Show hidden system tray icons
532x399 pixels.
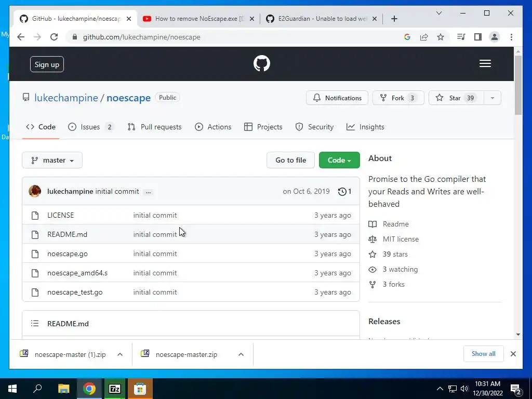(x=440, y=389)
